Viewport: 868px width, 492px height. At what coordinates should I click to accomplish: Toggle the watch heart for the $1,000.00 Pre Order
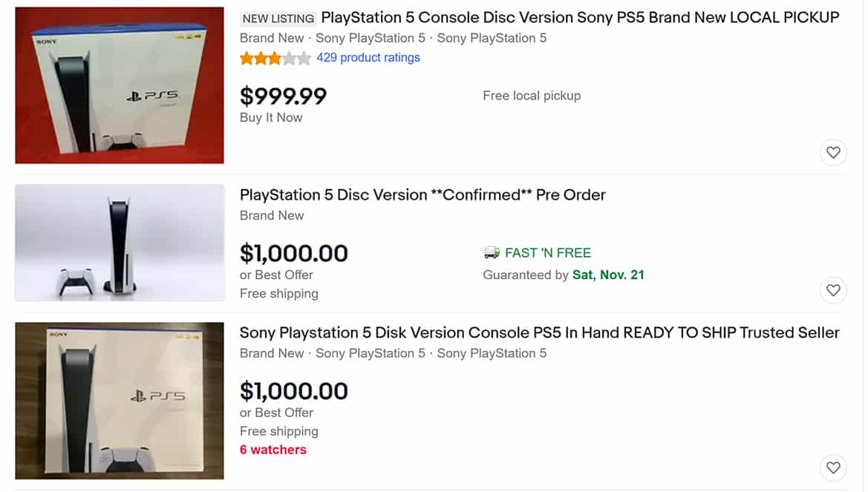(833, 290)
